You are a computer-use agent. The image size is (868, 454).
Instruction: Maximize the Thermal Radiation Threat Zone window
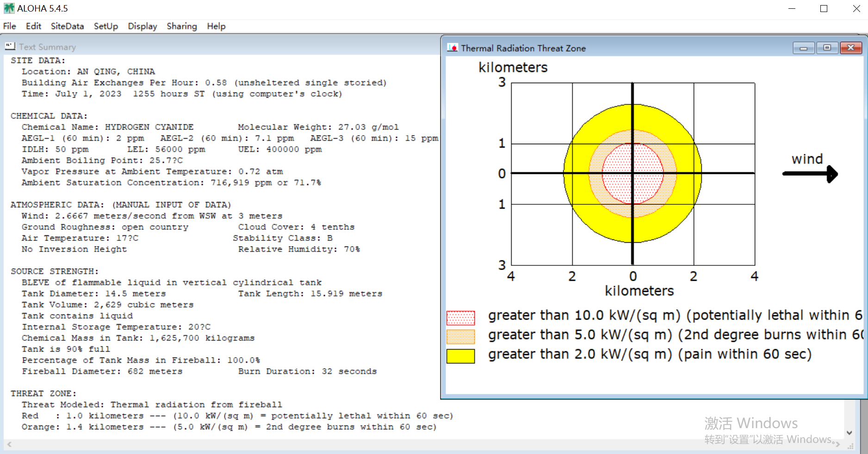[827, 48]
